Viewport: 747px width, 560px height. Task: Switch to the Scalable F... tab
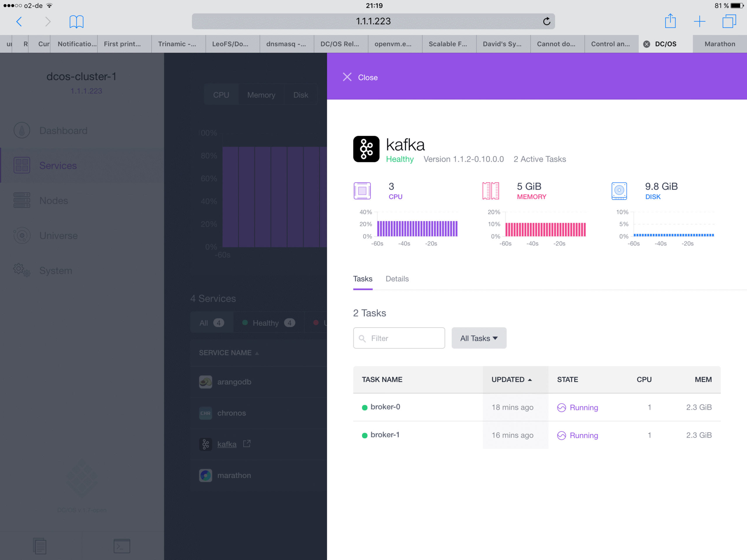(449, 44)
